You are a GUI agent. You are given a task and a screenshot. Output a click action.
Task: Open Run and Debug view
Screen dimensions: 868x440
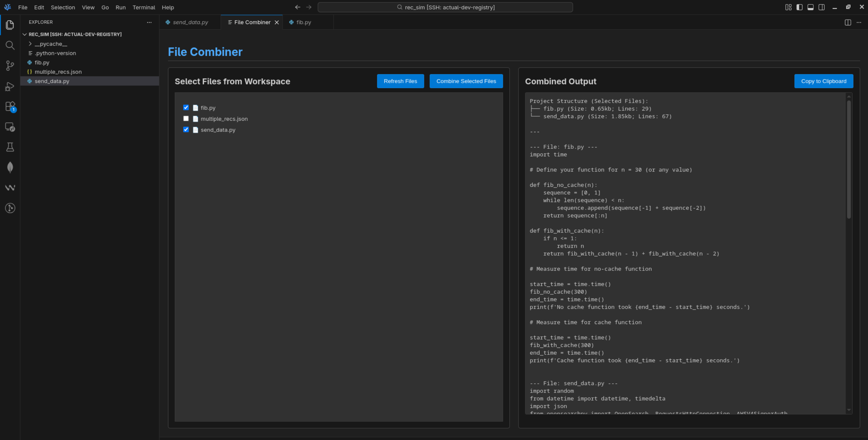pyautogui.click(x=10, y=86)
